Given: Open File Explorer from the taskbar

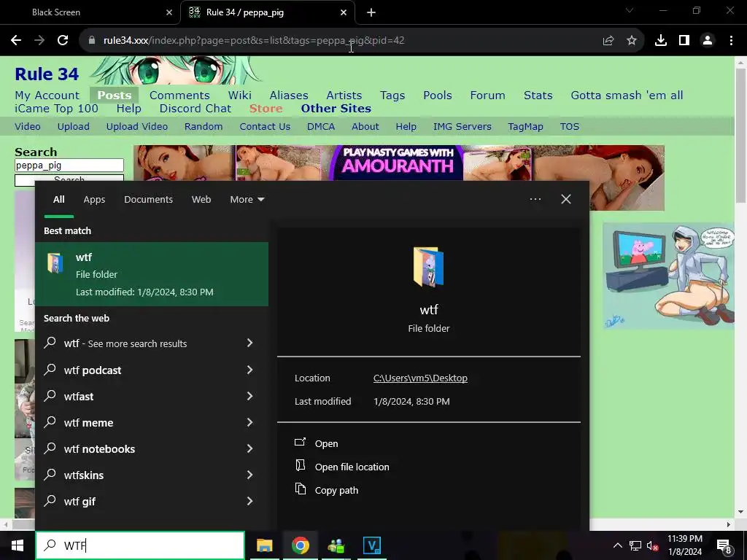Looking at the screenshot, I should click(264, 545).
